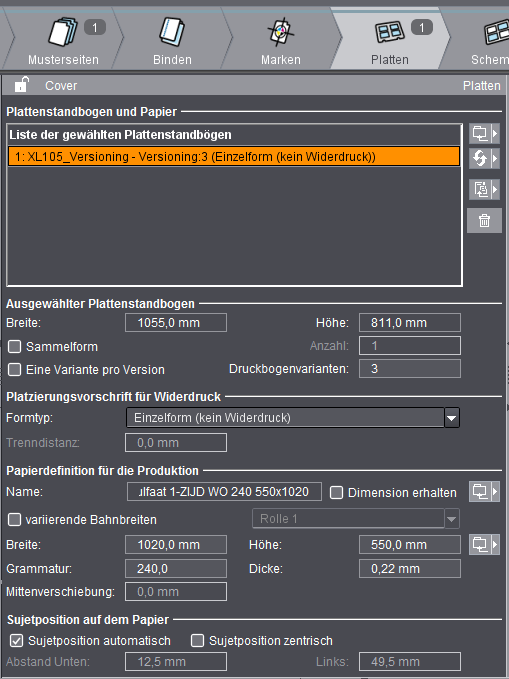Uncheck Sujetposition automatisch
Viewport: 509px width, 679px height.
16,640
